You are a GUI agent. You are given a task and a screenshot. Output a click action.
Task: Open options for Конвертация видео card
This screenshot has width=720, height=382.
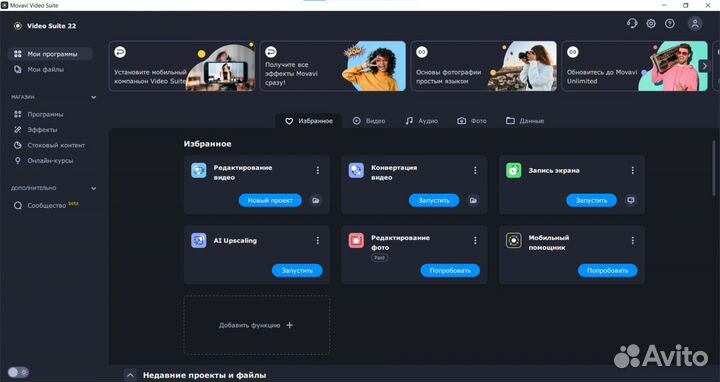tap(475, 170)
